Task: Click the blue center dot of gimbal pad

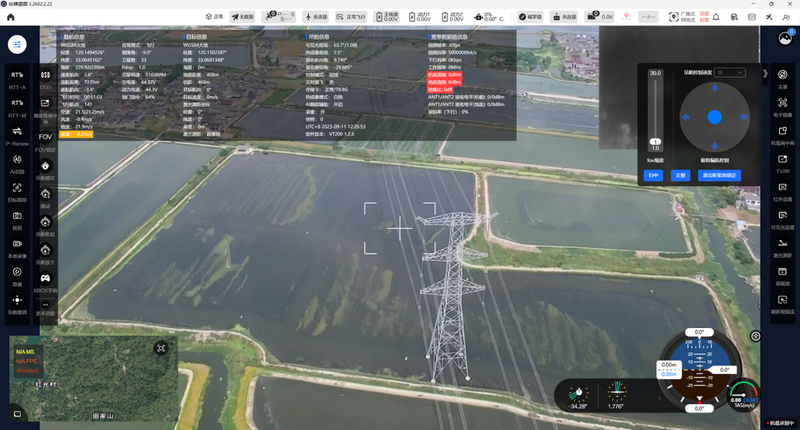Action: click(x=714, y=118)
